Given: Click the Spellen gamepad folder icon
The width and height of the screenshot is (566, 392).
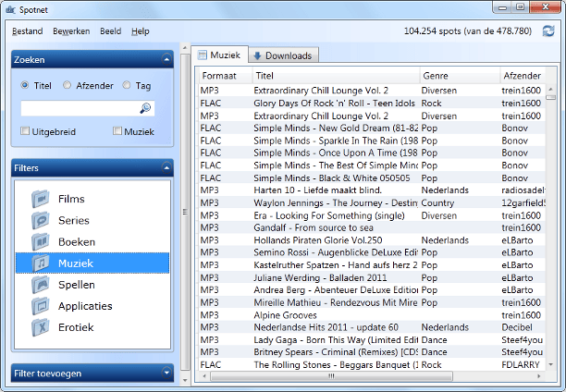Looking at the screenshot, I should pyautogui.click(x=40, y=285).
